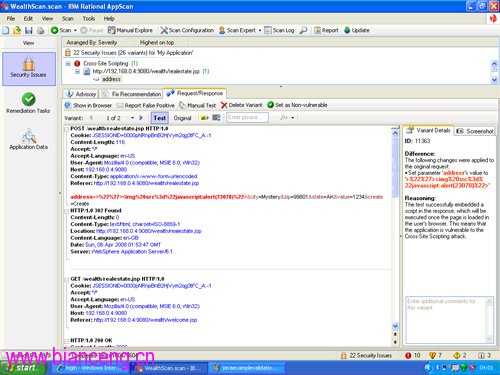Toggle the Test request view button
Screen dimensions: 500x375
click(160, 118)
